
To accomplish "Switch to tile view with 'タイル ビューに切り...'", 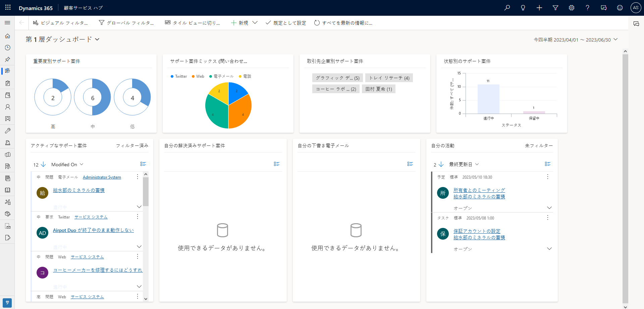I will (x=193, y=23).
